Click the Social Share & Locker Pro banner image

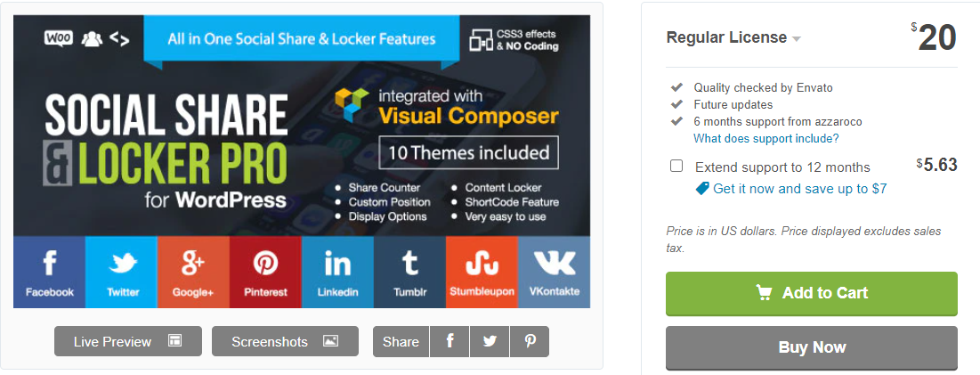coord(302,161)
